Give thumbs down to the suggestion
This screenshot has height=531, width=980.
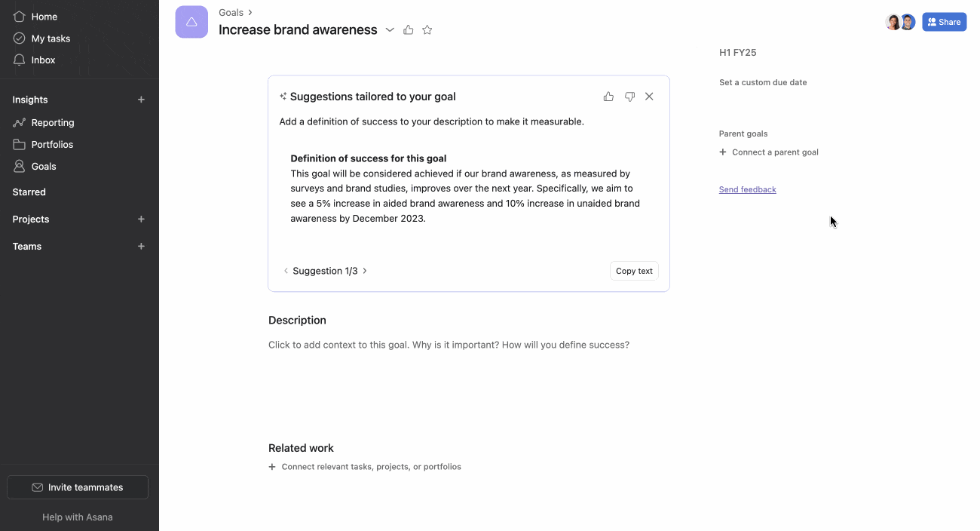pos(629,97)
